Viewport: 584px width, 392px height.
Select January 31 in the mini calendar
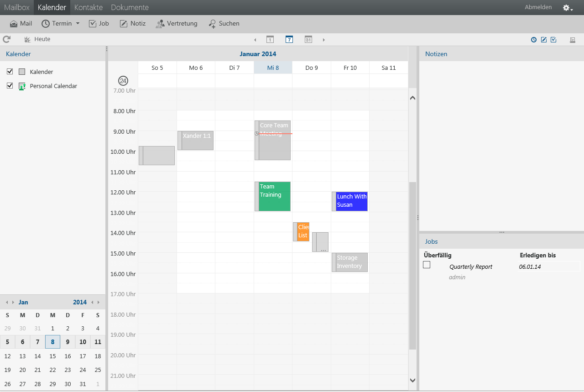83,384
